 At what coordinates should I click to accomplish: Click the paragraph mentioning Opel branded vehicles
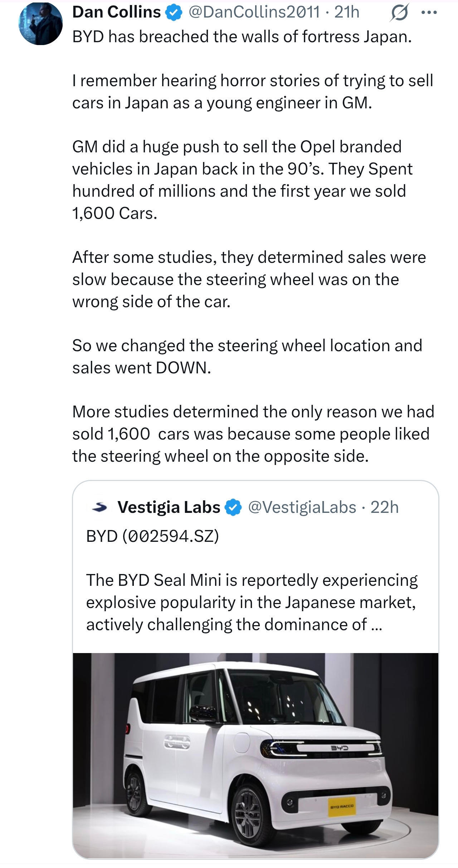tap(242, 180)
